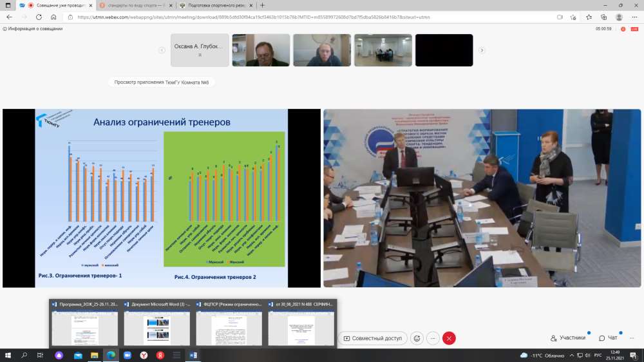Open Word preview 'от 30_06_2021 N 488'
Viewport: 644px width, 362px height.
[x=301, y=324]
